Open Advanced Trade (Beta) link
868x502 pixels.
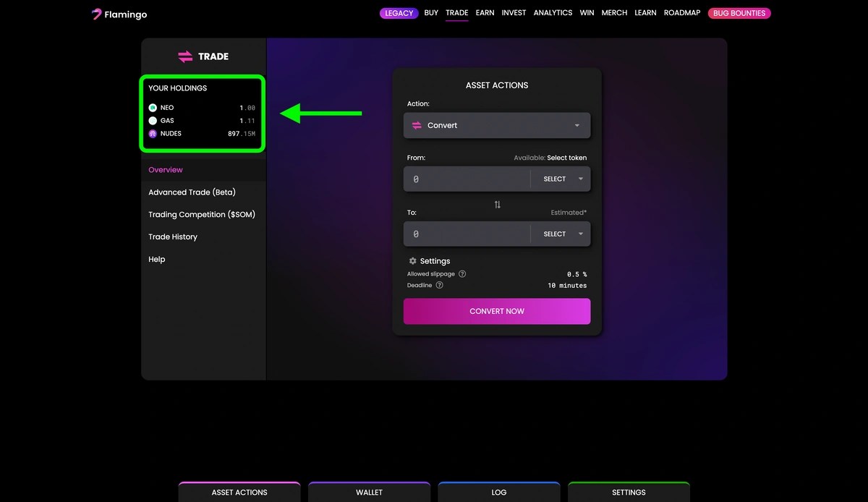point(190,192)
